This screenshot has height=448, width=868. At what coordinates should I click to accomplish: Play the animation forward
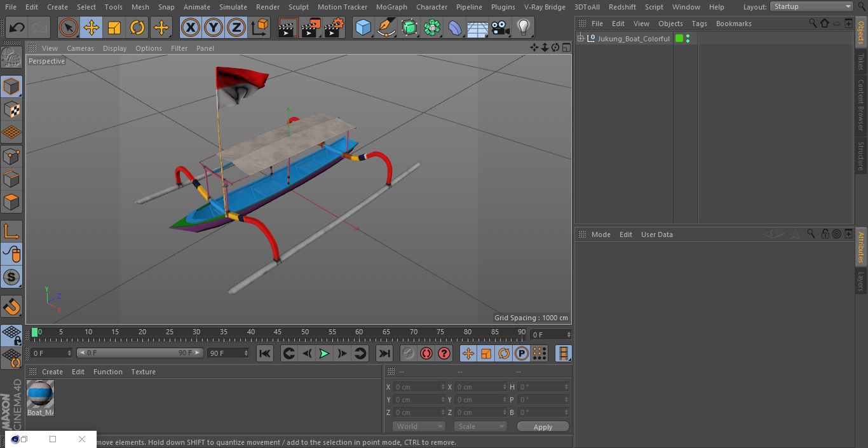tap(324, 353)
